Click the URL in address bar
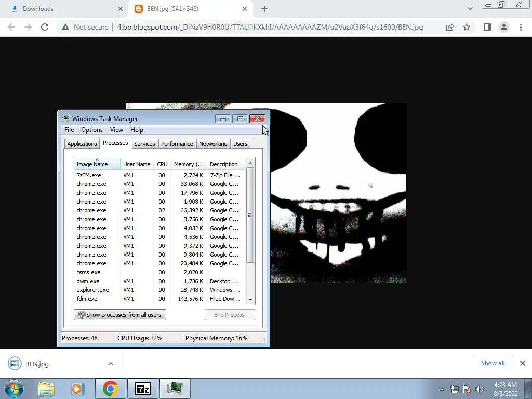532x399 pixels. click(x=270, y=27)
